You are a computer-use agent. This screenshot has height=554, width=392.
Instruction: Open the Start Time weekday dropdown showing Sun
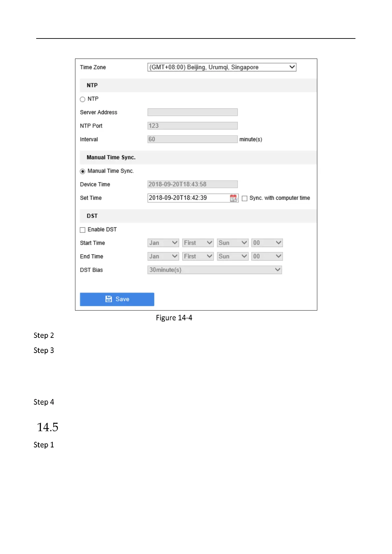pos(233,243)
